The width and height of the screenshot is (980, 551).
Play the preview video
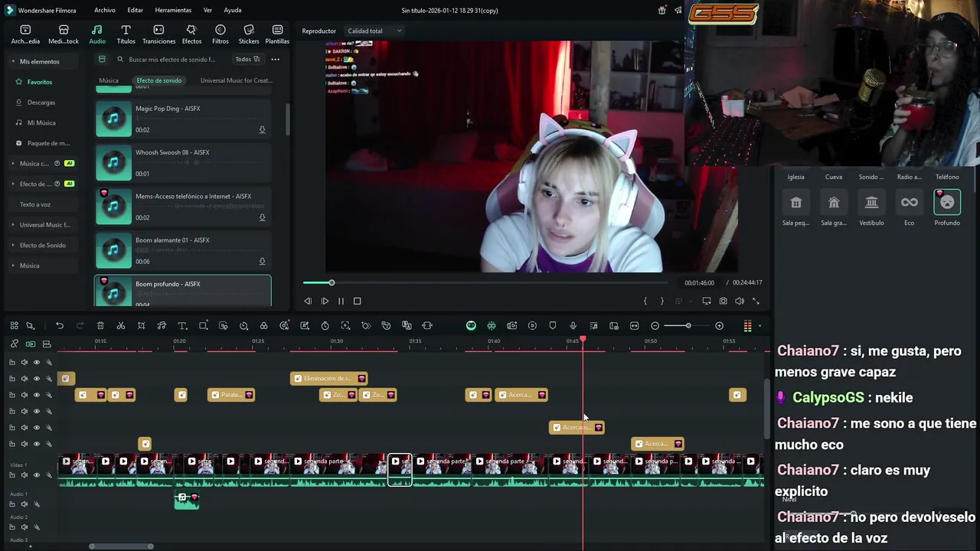pos(325,302)
